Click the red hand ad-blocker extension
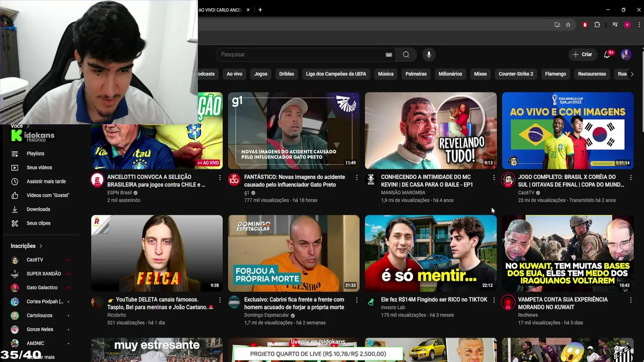 coord(585,25)
